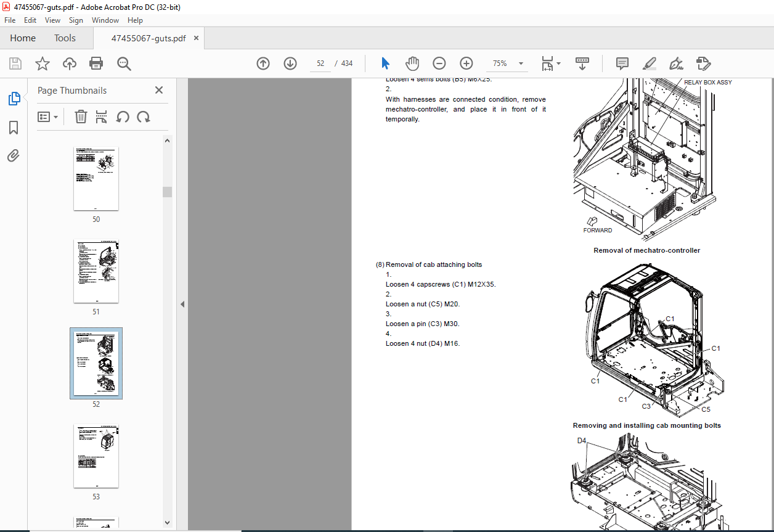The height and width of the screenshot is (532, 774).
Task: Click 'Removal of mechatro-controller' caption
Action: point(646,250)
